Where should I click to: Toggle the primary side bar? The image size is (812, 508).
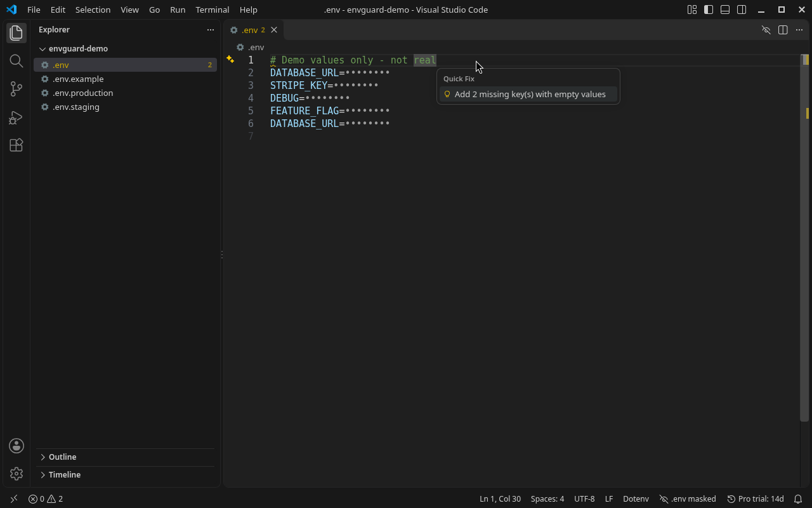pos(709,10)
